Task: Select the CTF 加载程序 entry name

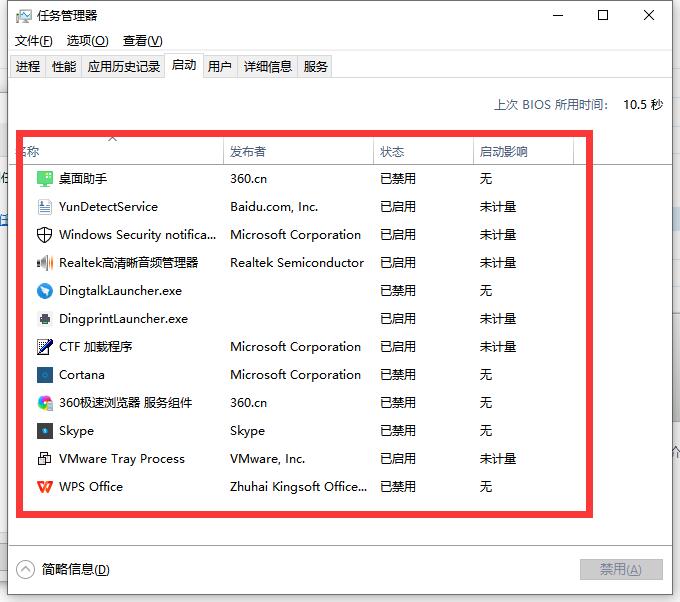Action: (95, 347)
